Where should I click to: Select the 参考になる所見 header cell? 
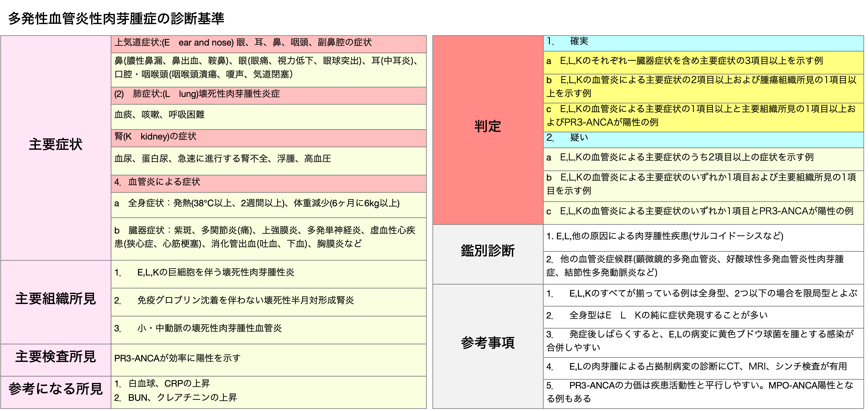[x=56, y=392]
